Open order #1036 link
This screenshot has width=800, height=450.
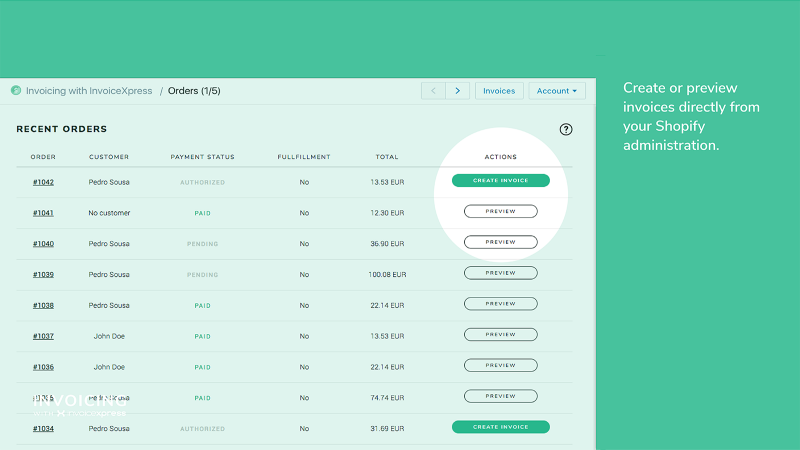43,367
